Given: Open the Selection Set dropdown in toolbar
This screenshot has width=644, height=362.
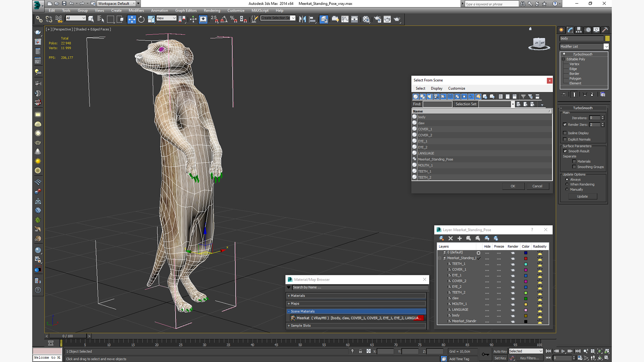Looking at the screenshot, I should 292,18.
